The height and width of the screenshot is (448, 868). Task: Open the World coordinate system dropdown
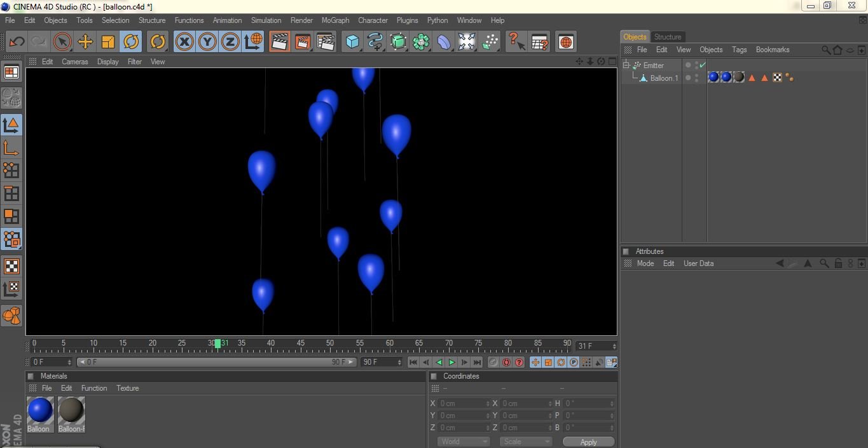464,441
